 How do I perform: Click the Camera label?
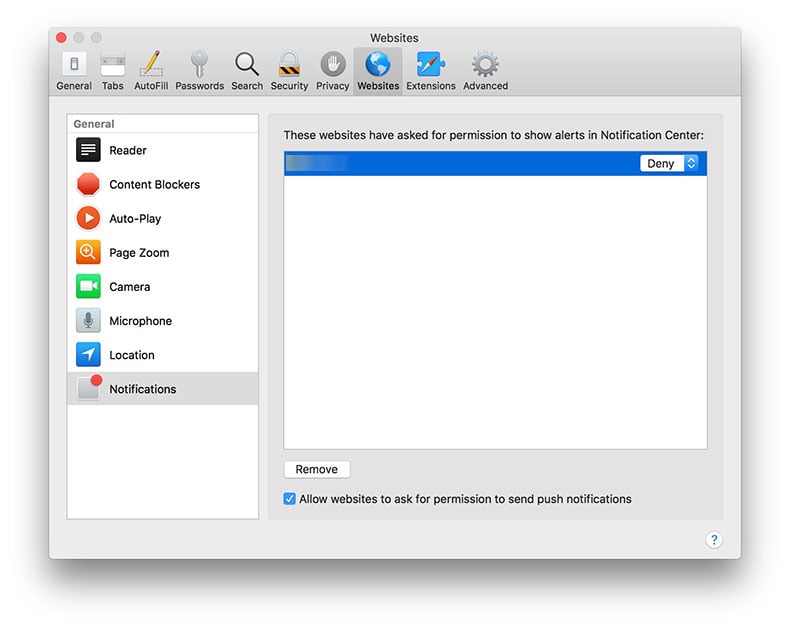click(129, 287)
